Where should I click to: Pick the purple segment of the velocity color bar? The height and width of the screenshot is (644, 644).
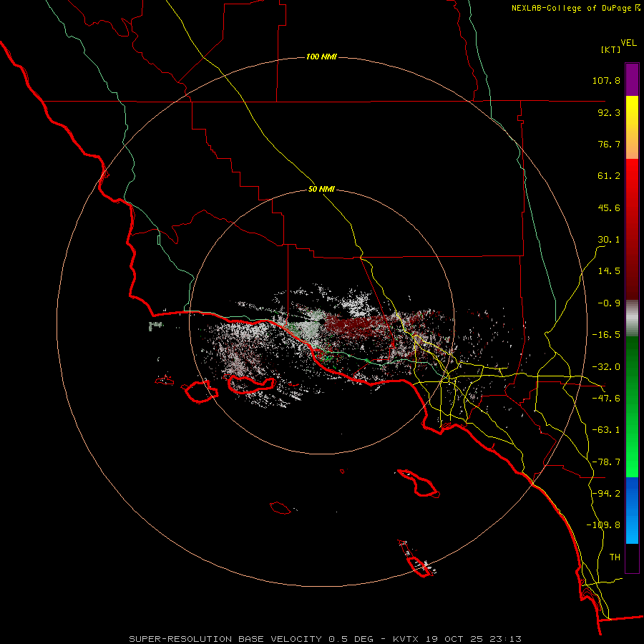tap(632, 80)
